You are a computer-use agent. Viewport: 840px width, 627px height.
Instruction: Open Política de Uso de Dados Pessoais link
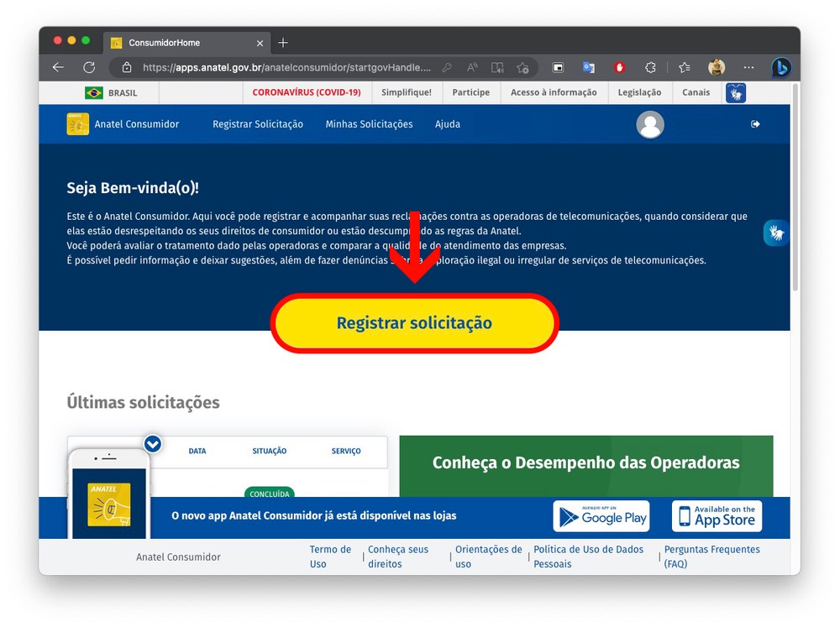[x=588, y=556]
